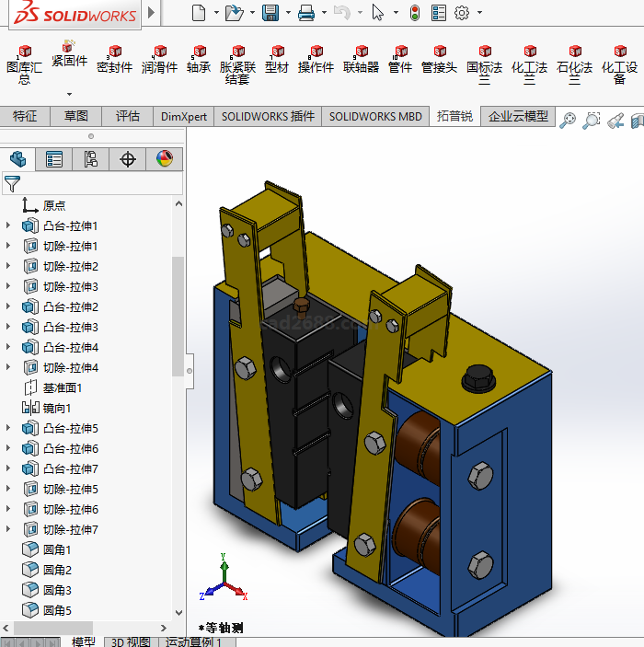Click the rebuild traffic light icon
The image size is (644, 647).
(x=414, y=13)
